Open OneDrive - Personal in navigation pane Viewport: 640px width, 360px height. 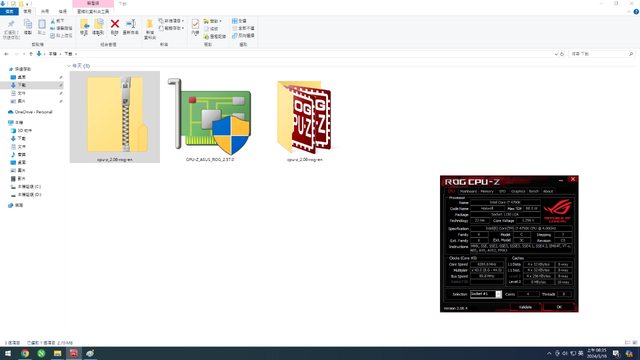pos(31,112)
